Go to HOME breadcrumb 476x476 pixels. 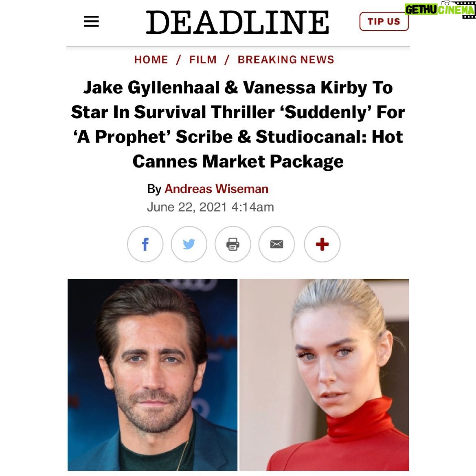pyautogui.click(x=151, y=59)
